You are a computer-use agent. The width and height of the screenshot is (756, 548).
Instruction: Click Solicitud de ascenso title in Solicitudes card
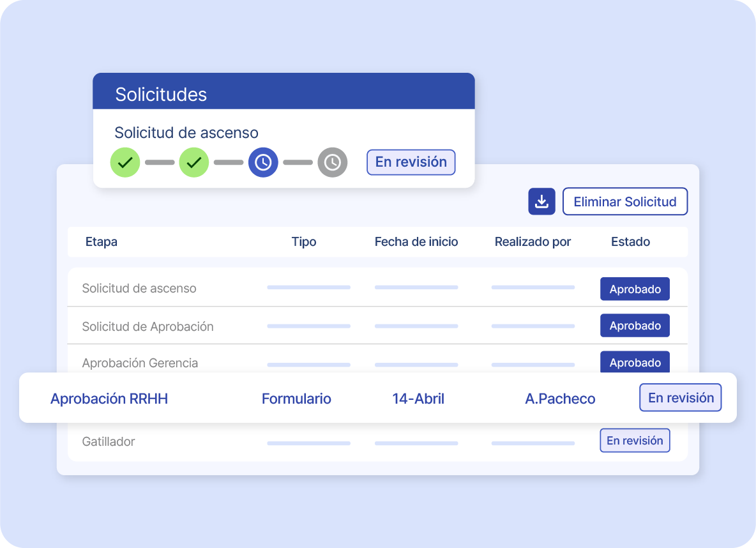pyautogui.click(x=186, y=133)
